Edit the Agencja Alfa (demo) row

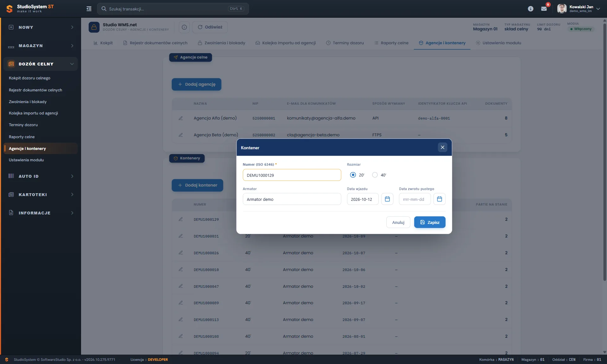pos(180,118)
